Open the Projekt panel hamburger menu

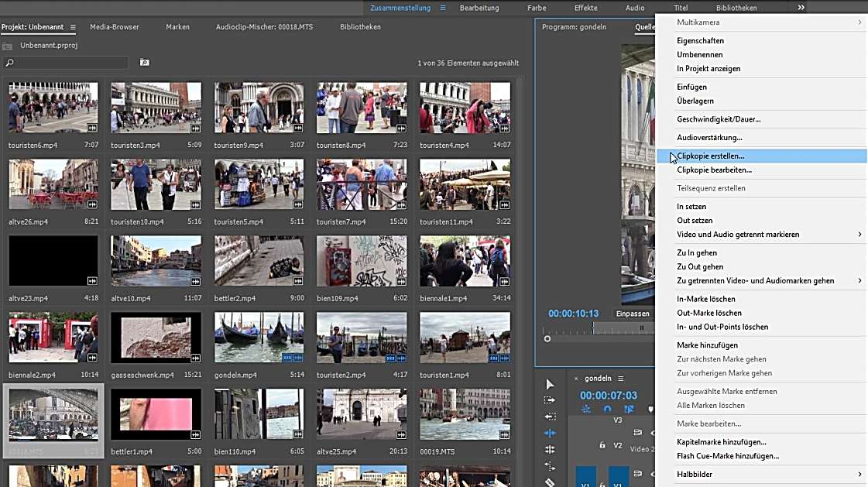click(x=73, y=26)
